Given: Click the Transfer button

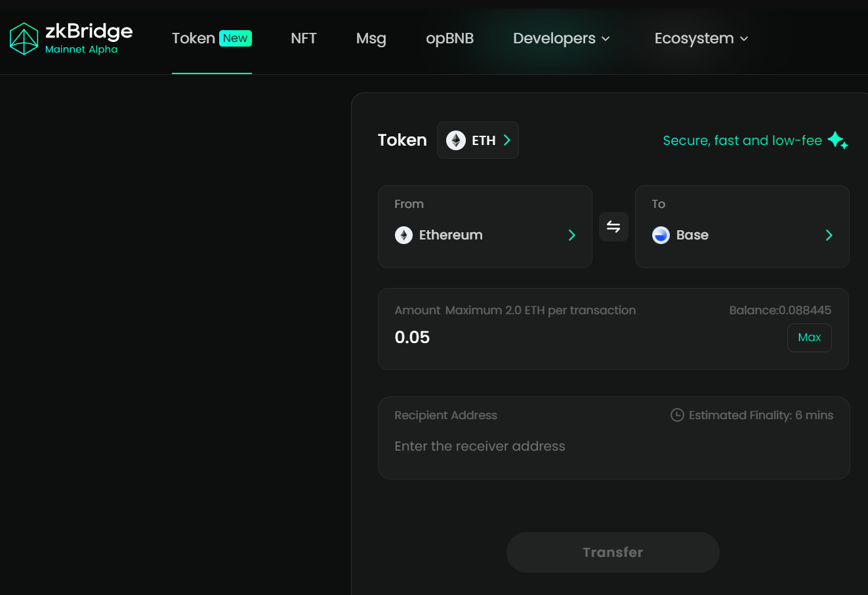Looking at the screenshot, I should (x=613, y=552).
